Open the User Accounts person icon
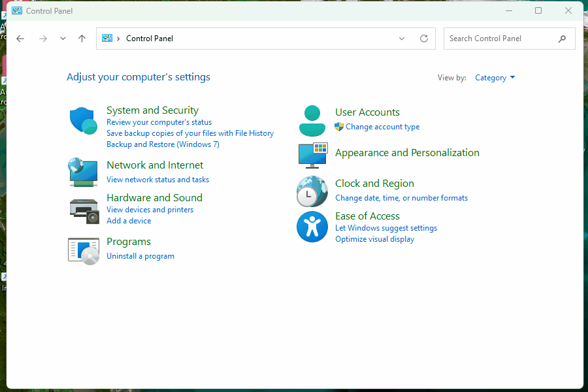The width and height of the screenshot is (588, 392). [x=312, y=121]
